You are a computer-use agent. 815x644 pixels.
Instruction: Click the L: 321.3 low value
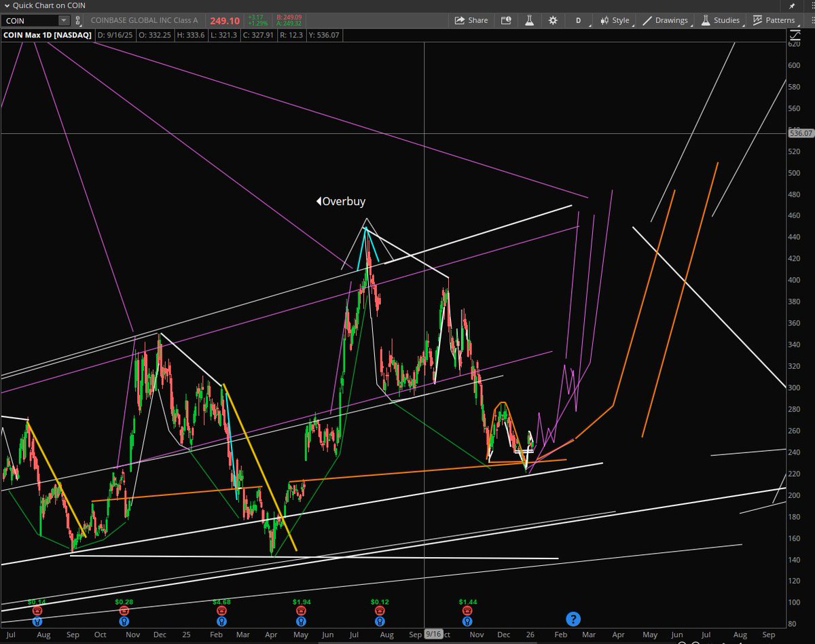223,35
